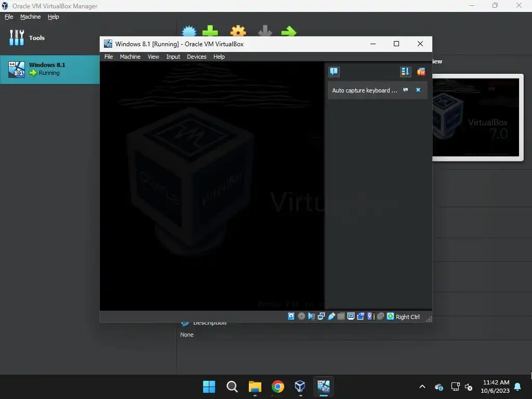Maximize the Windows 8.1 VM window
The image size is (532, 399).
396,44
